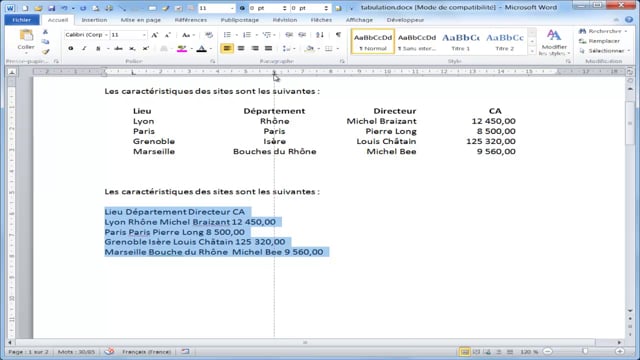The height and width of the screenshot is (360, 640).
Task: Apply the text highlight color
Action: [182, 49]
